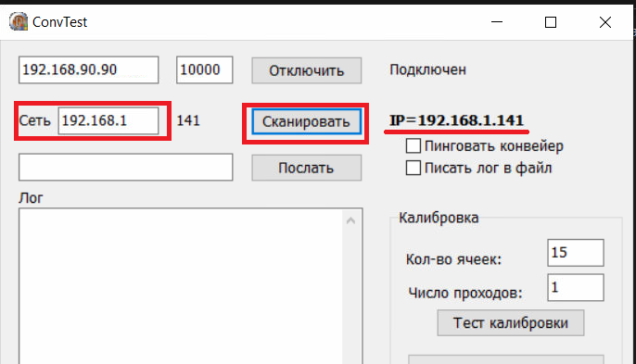The image size is (636, 364).
Task: Click the Число проходов field showing 1
Action: (x=576, y=287)
